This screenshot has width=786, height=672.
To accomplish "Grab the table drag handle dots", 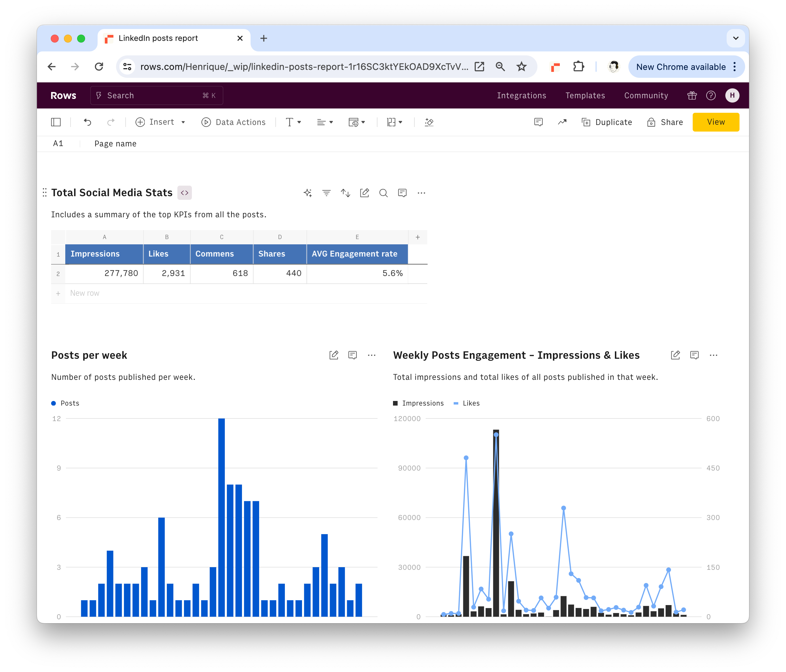I will point(45,193).
